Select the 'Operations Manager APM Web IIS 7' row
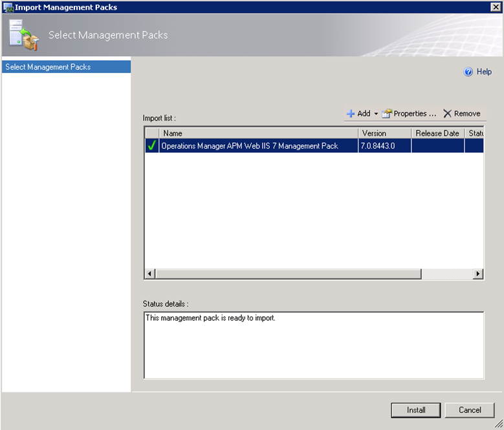The height and width of the screenshot is (430, 504). click(x=314, y=145)
